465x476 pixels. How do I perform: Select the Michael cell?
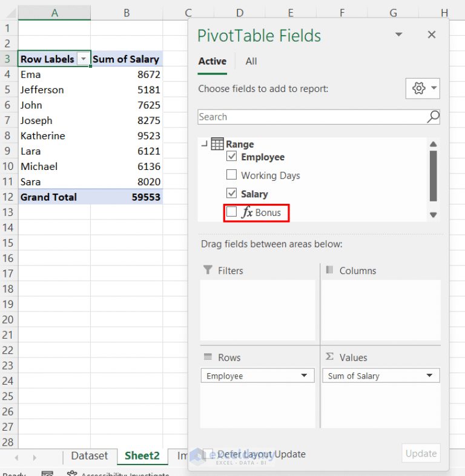tap(54, 166)
